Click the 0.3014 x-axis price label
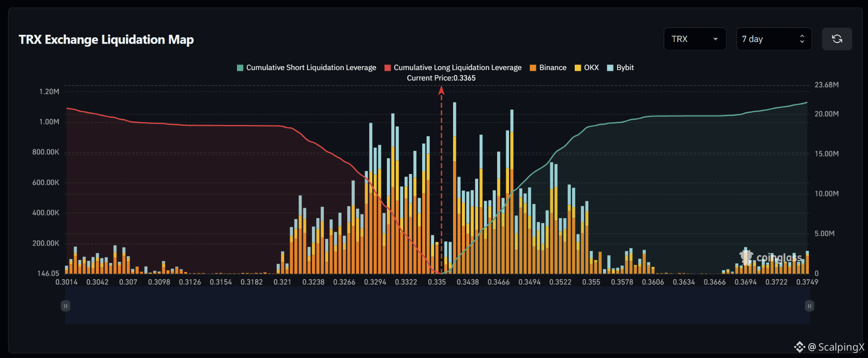This screenshot has height=358, width=868. [x=67, y=282]
